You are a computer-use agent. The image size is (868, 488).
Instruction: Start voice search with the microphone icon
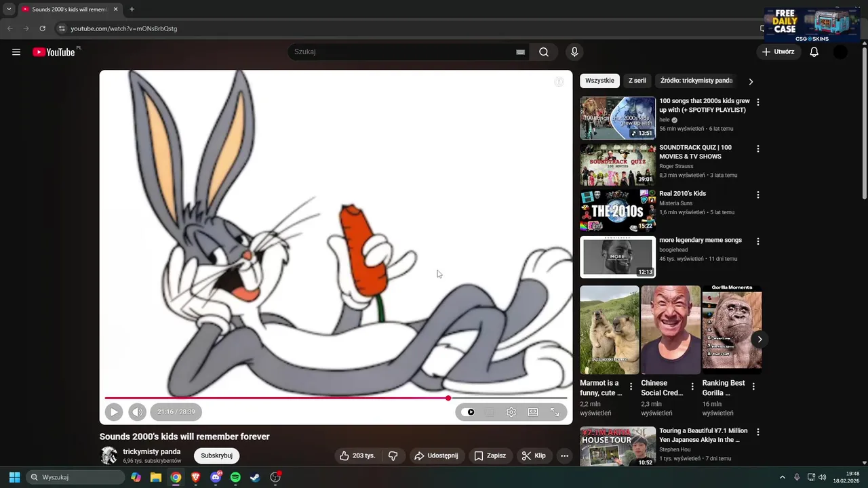574,52
